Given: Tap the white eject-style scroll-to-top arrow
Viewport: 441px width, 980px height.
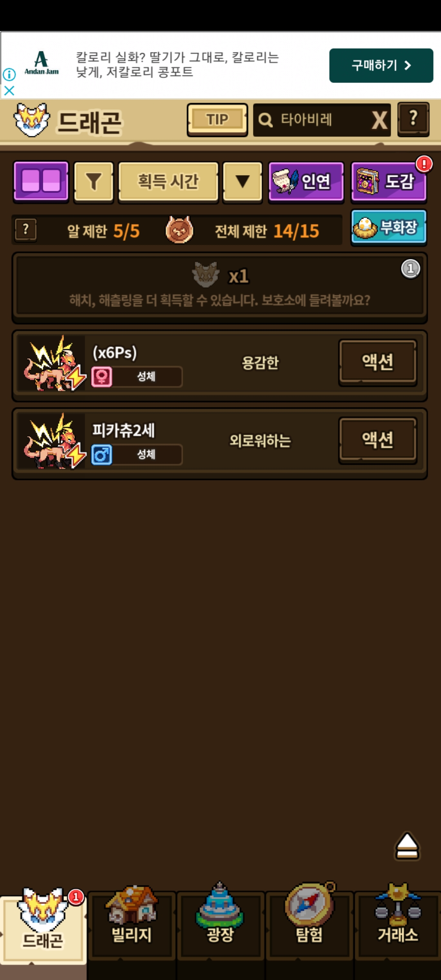Looking at the screenshot, I should (x=407, y=846).
